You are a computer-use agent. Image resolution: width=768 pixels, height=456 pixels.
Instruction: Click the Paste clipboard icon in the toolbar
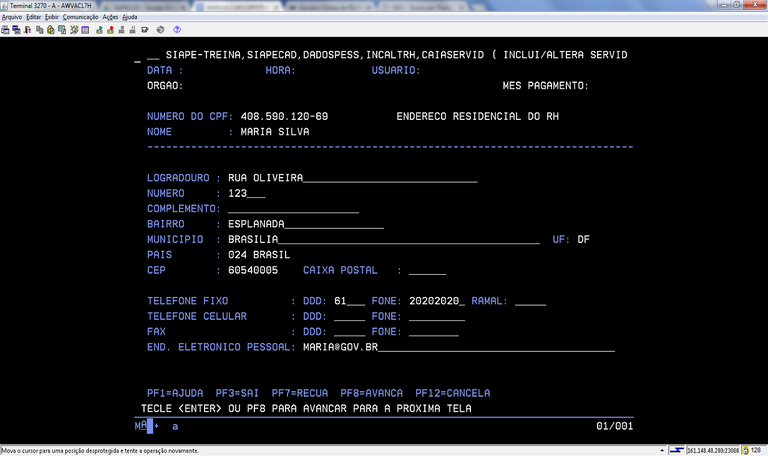51,30
